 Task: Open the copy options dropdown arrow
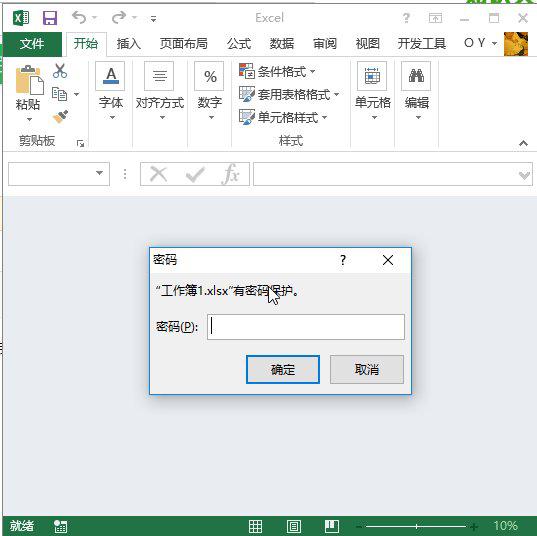[x=76, y=94]
